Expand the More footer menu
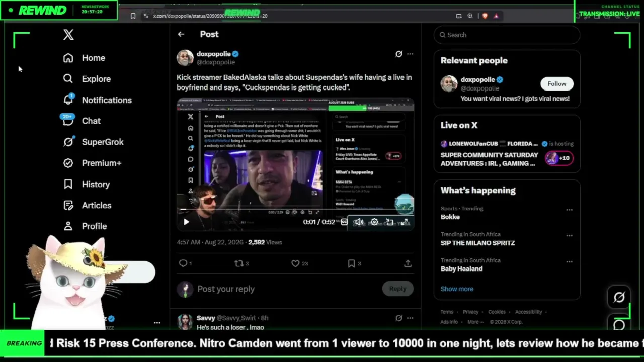This screenshot has width=644, height=362. click(x=475, y=322)
